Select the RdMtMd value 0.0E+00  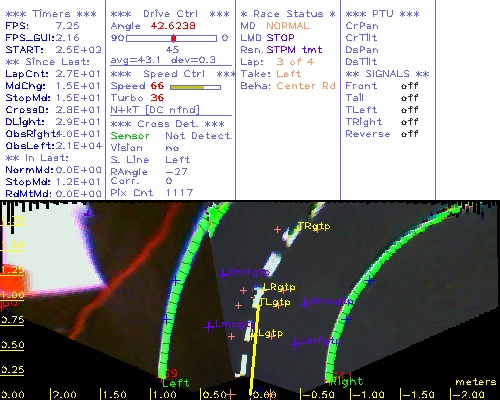tap(78, 194)
